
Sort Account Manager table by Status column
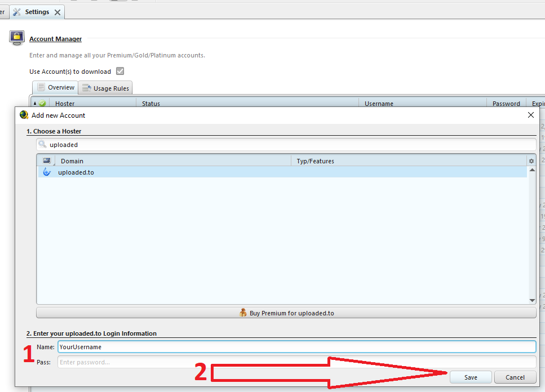(247, 104)
